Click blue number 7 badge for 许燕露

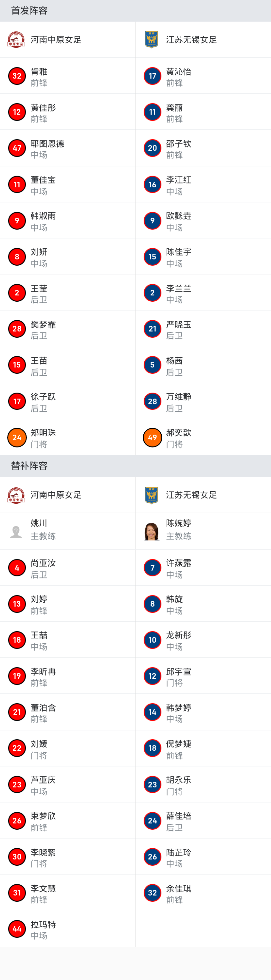point(153,568)
